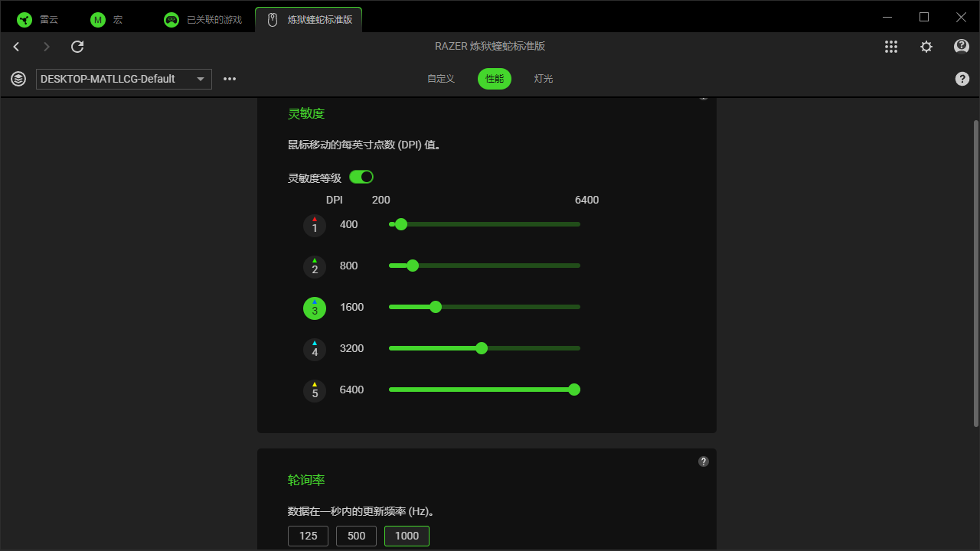The width and height of the screenshot is (980, 551).
Task: Click the forward navigation arrow
Action: pos(47,47)
